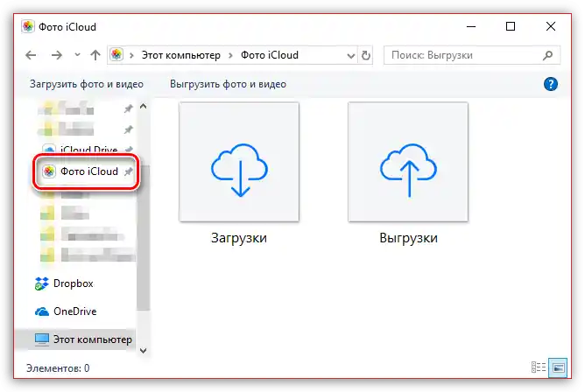Switch to large thumbnails view
Viewport: 585px width, 392px height.
tap(558, 367)
